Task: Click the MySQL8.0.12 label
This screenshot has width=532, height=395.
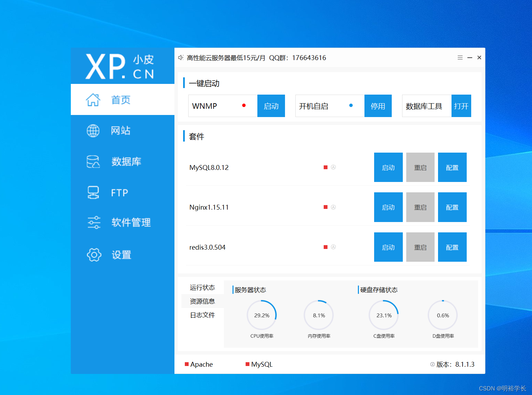Action: [x=209, y=167]
